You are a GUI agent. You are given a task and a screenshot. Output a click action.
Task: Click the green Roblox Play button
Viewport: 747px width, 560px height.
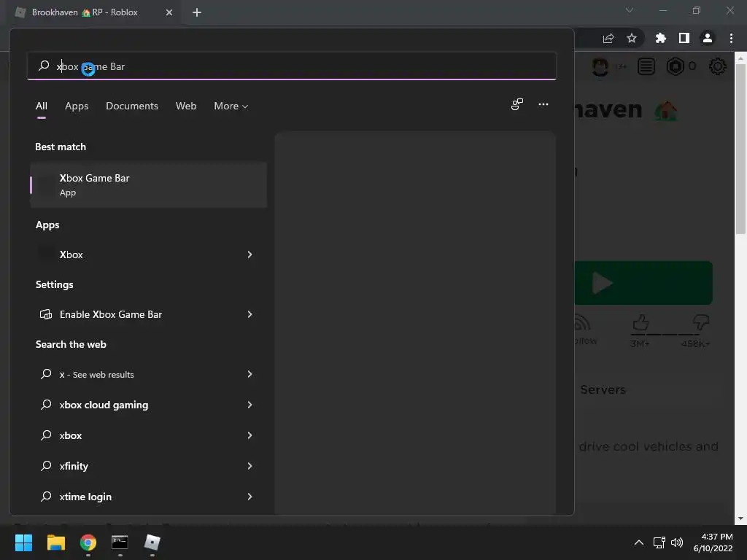pyautogui.click(x=643, y=283)
